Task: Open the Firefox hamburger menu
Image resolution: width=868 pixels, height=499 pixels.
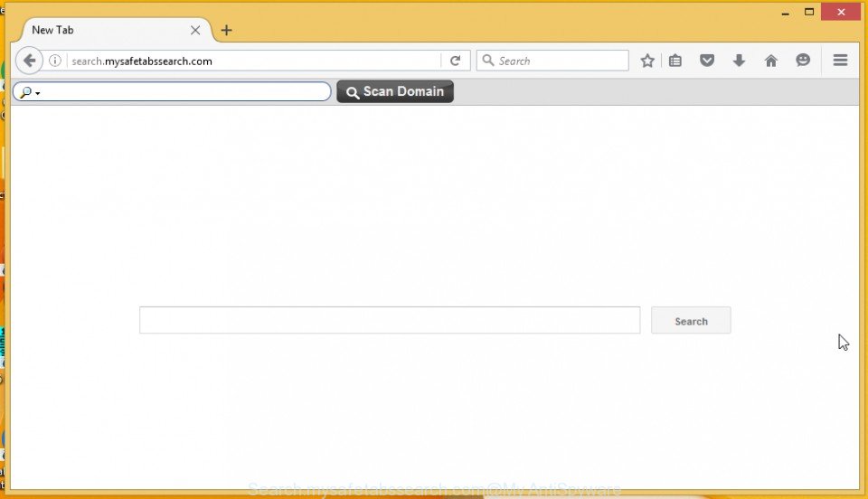Action: click(x=840, y=61)
